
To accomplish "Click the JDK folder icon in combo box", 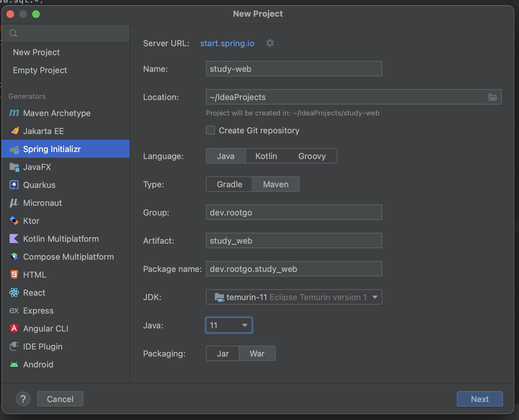I will tap(219, 297).
